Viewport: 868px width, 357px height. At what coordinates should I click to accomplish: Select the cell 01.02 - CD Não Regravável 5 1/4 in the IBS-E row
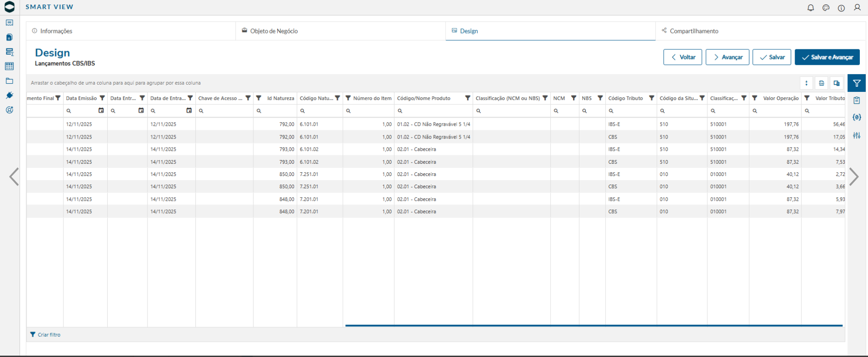(x=433, y=124)
